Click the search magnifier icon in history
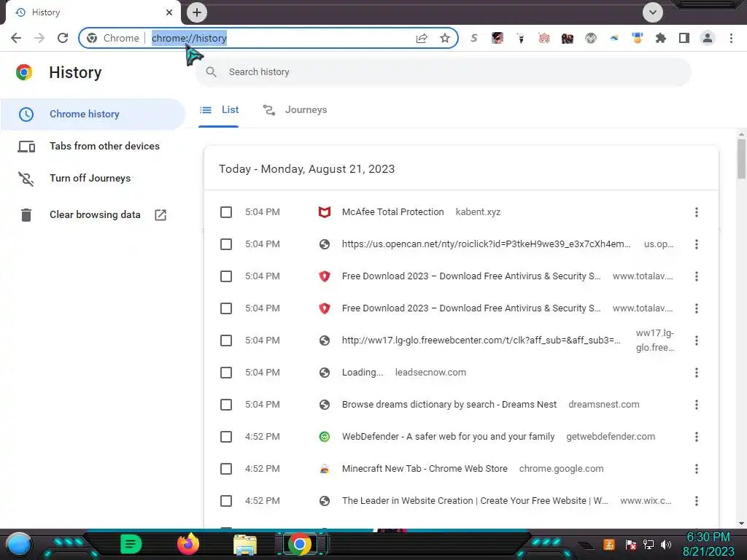 point(211,72)
